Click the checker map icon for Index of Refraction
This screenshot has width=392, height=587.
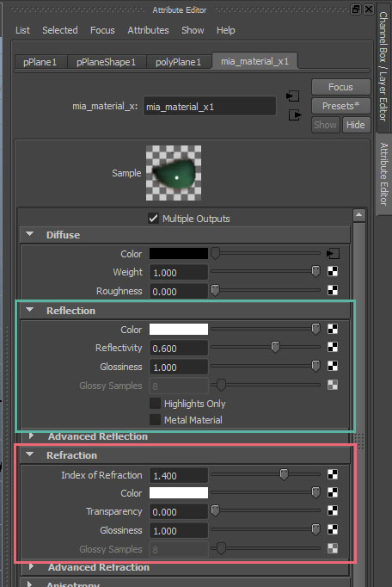coord(333,474)
